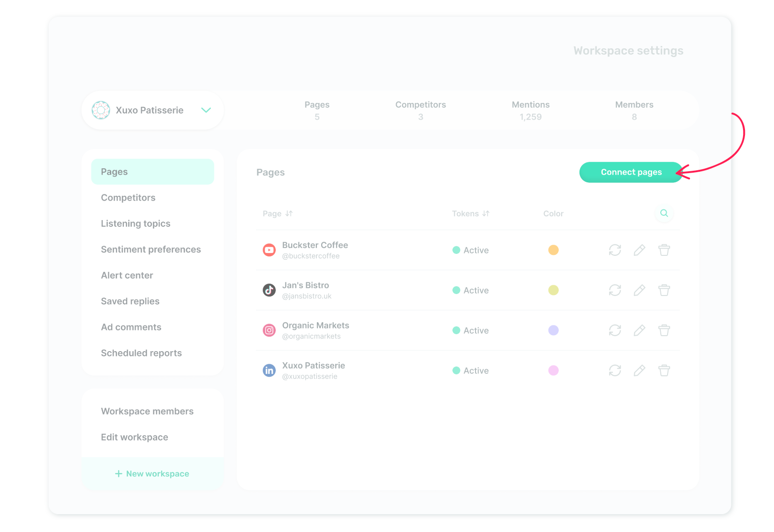Click the Members 8 stat
The width and height of the screenshot is (774, 532).
(634, 110)
